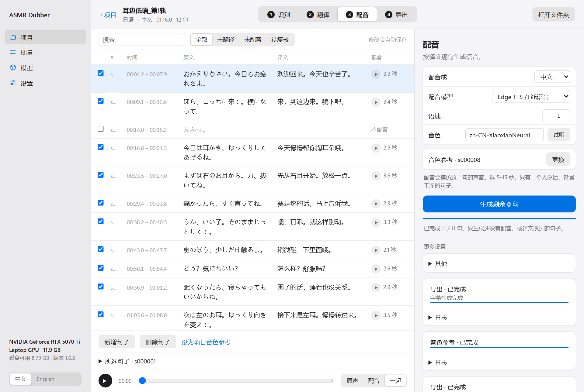Open the 配音模型 Edge TTS dropdown
This screenshot has height=392, width=584.
point(531,97)
